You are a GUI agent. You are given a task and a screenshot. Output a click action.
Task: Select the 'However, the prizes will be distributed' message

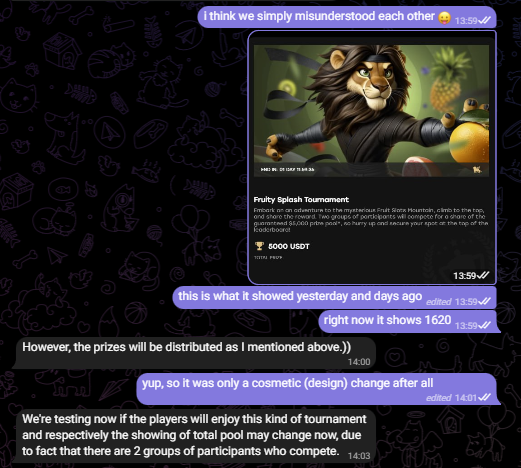[x=195, y=353]
